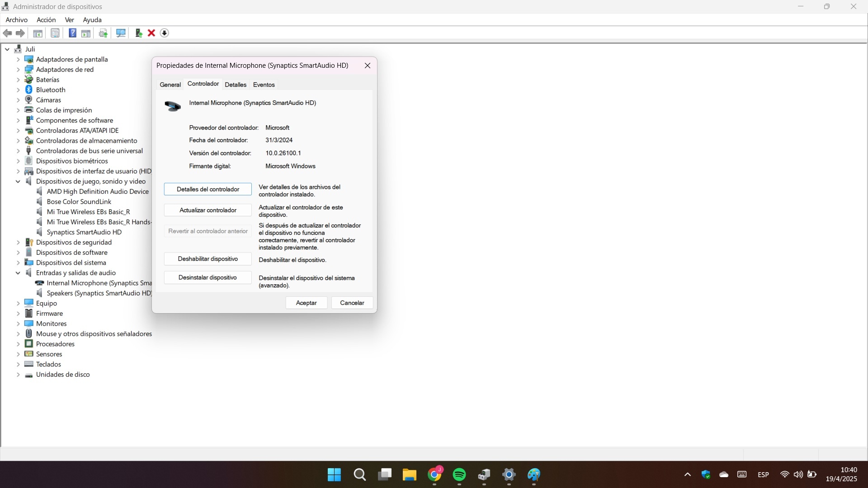Click the blue question mark Help icon
The height and width of the screenshot is (488, 868).
pyautogui.click(x=72, y=33)
